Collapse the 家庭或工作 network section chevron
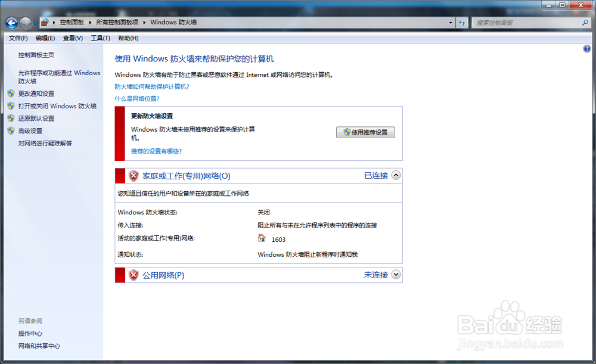This screenshot has width=596, height=364. pos(396,175)
